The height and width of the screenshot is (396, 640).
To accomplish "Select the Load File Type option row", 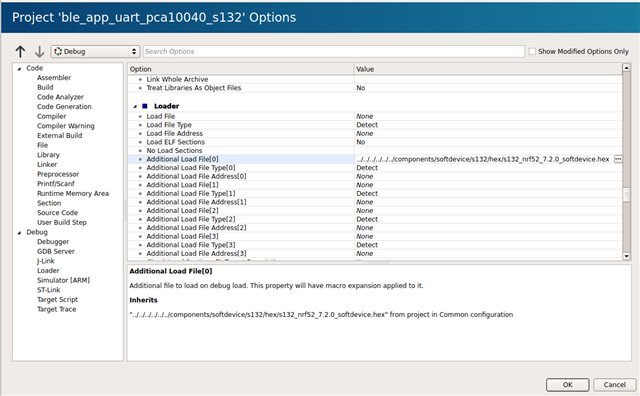I will click(375, 125).
